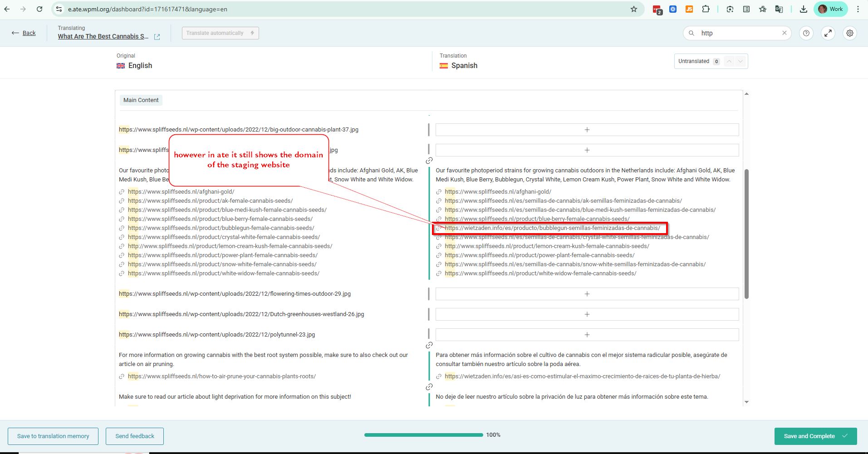Go back using the browser back arrow
The image size is (868, 454).
(x=7, y=9)
